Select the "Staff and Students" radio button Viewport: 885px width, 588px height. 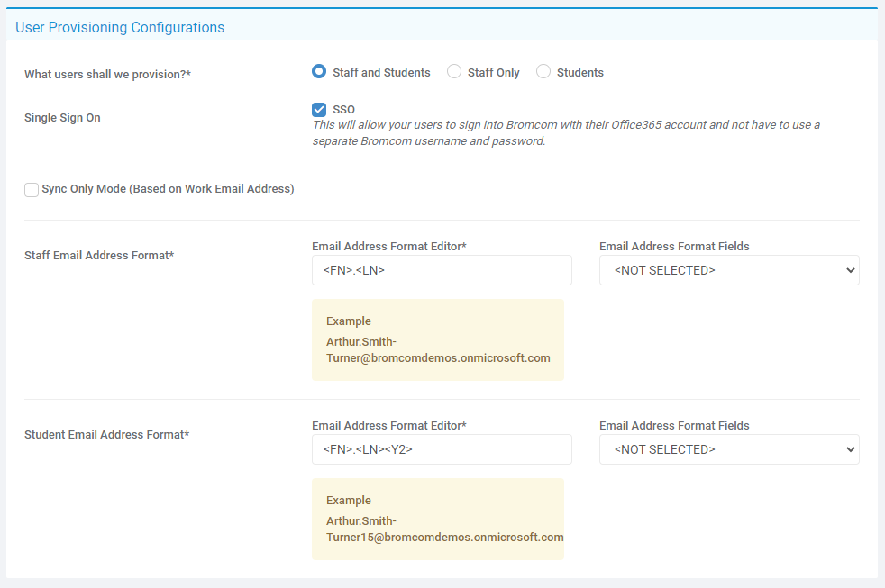point(318,72)
